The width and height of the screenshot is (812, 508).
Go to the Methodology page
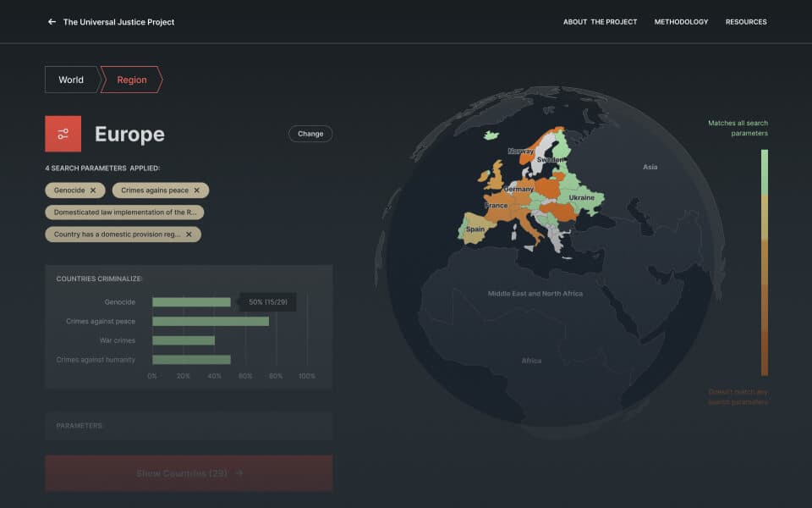681,22
